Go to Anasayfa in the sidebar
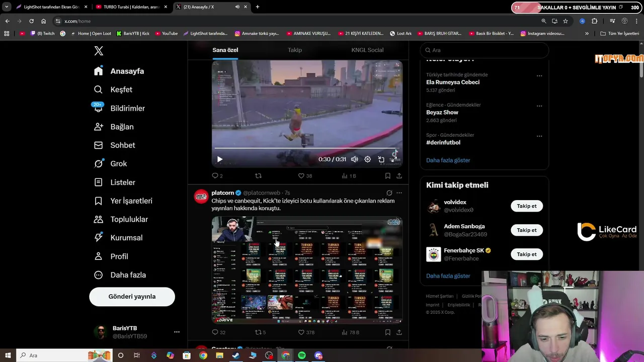 (x=119, y=71)
